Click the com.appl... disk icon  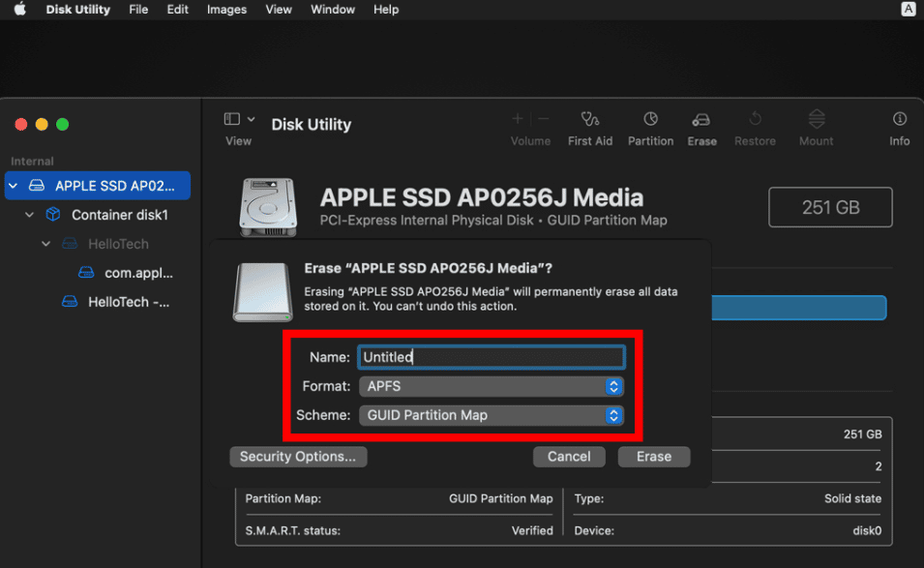86,272
